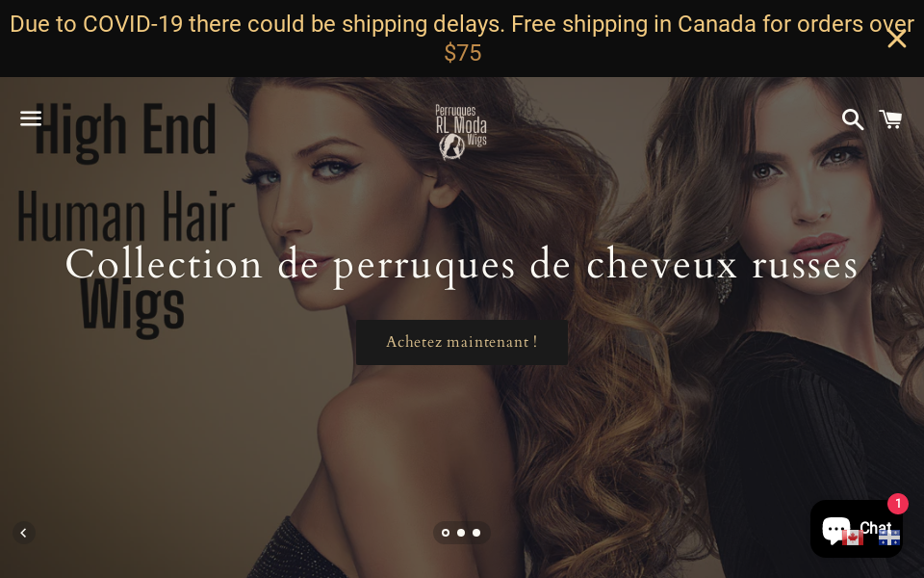
Task: Click the chat speech bubble icon
Action: (835, 530)
